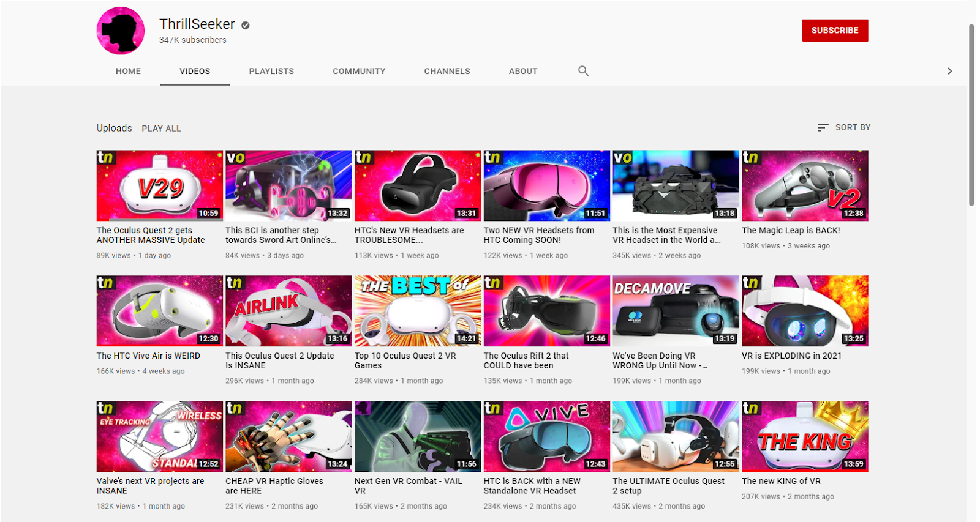Open the Magic Leap V2 thumbnail
The width and height of the screenshot is (980, 522).
805,185
